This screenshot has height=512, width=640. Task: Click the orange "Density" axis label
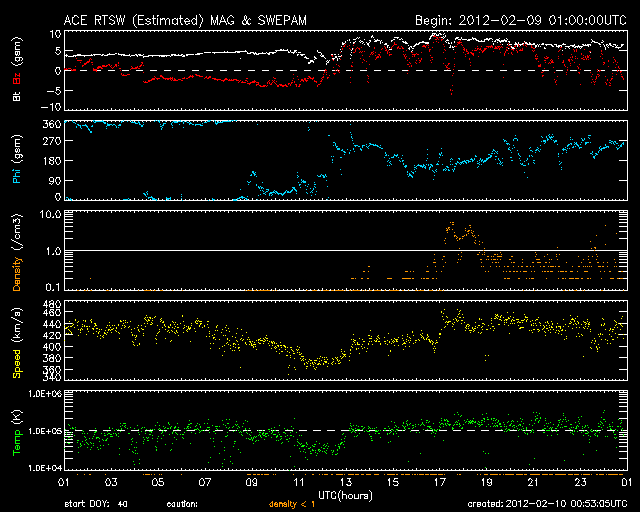[x=17, y=274]
